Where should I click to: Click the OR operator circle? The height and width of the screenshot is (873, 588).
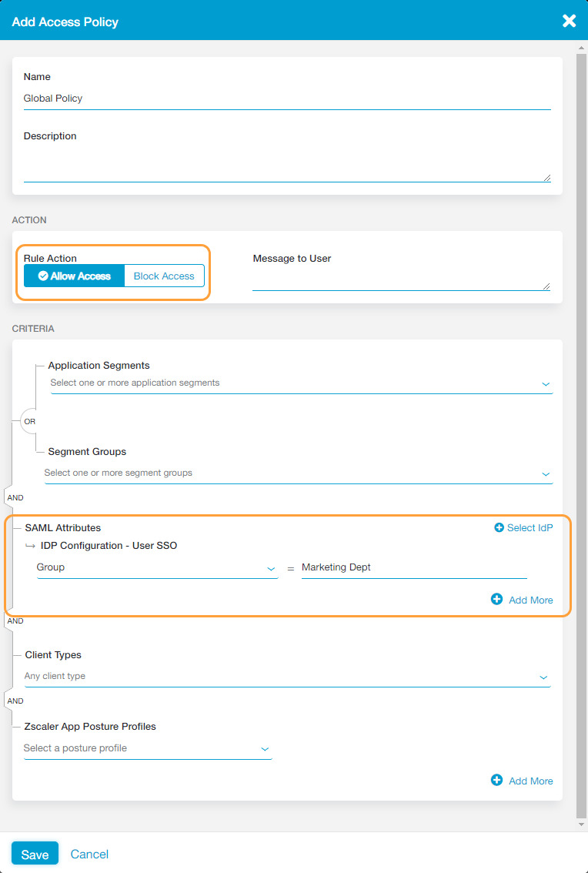click(x=29, y=422)
